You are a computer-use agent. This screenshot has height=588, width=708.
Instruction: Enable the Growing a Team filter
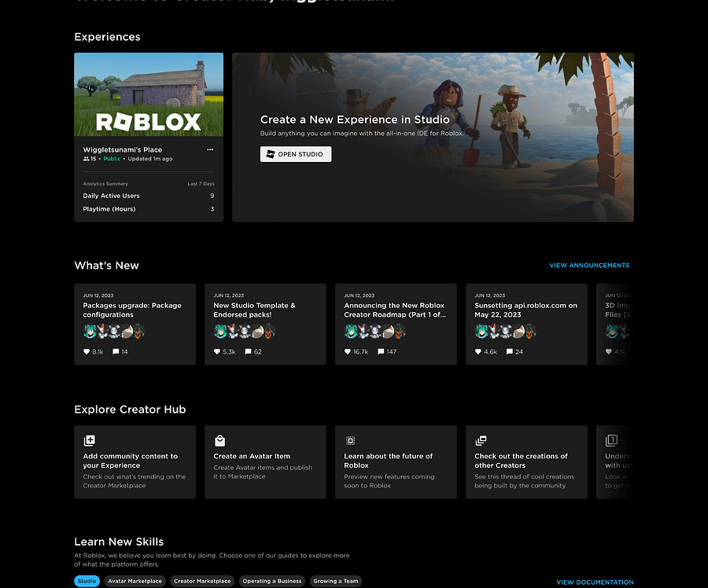click(x=336, y=581)
